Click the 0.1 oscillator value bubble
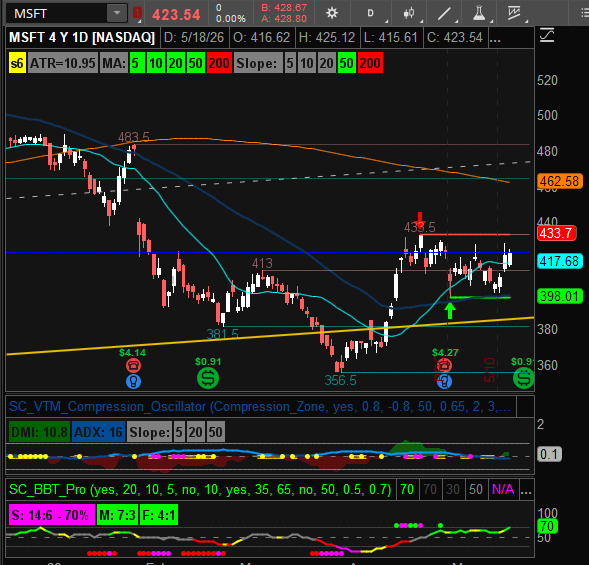Viewport: 589px width, 565px height. pos(549,454)
